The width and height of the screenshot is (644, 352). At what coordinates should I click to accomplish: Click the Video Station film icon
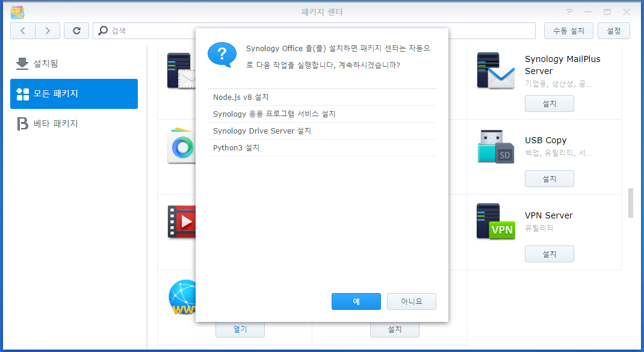point(182,222)
